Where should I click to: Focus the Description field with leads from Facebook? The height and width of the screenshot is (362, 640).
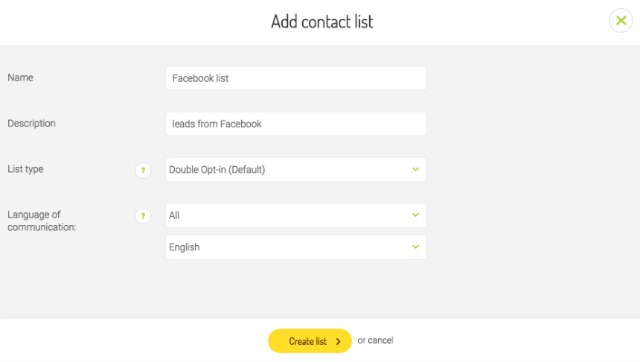[x=296, y=124]
